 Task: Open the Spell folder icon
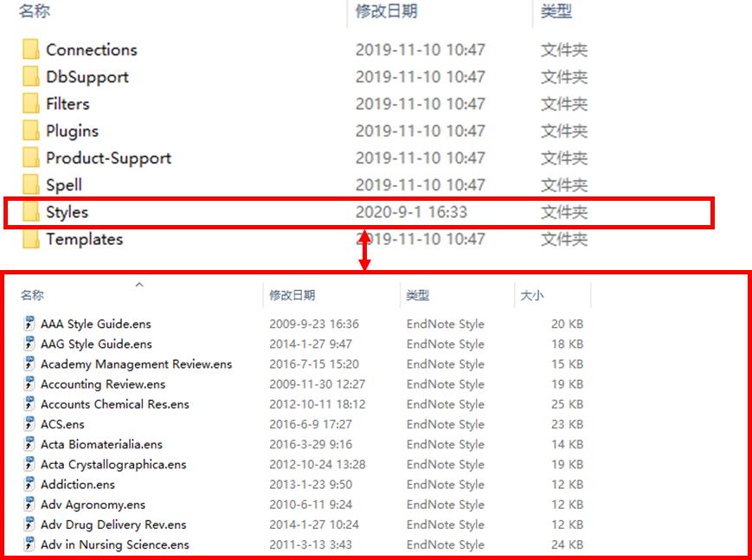pos(31,185)
